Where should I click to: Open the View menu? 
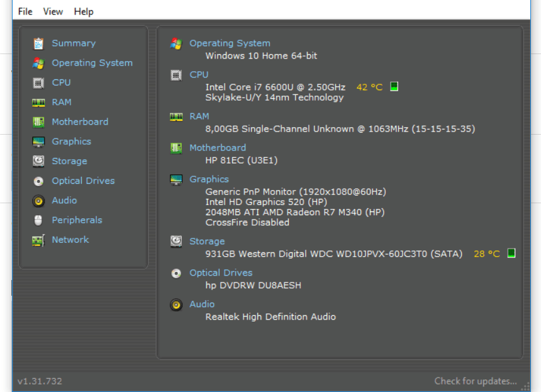coord(53,11)
